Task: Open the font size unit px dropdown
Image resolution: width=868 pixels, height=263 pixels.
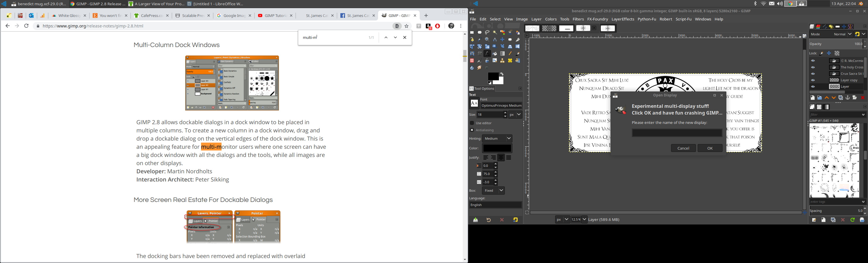Action: (x=515, y=115)
